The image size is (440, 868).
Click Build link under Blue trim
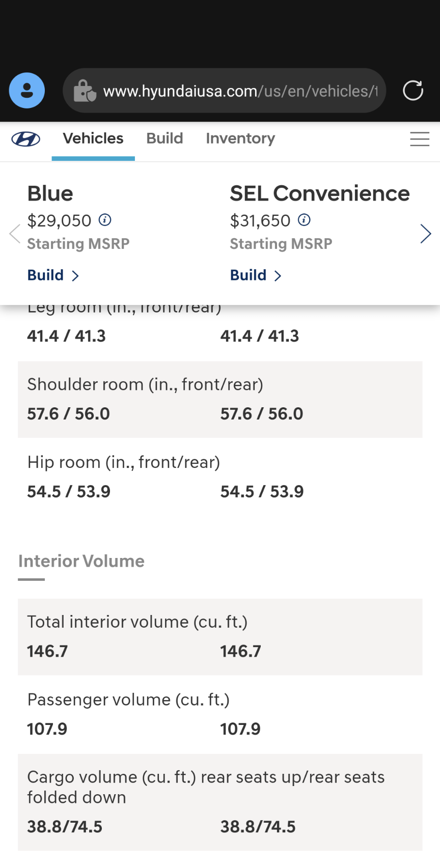click(53, 275)
